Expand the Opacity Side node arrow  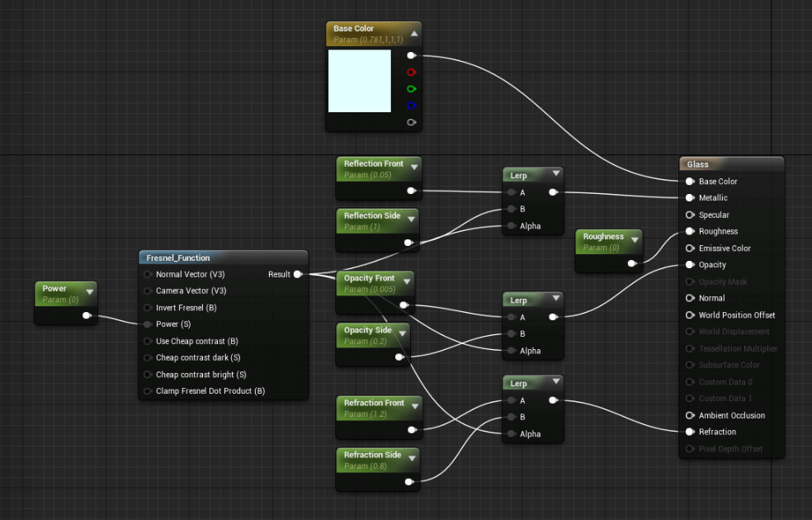403,333
